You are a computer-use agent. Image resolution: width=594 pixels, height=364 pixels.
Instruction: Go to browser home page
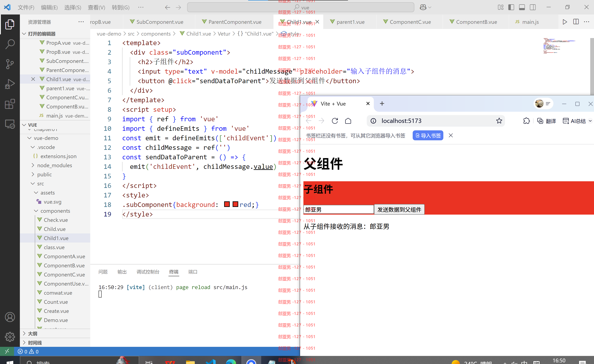coord(348,121)
